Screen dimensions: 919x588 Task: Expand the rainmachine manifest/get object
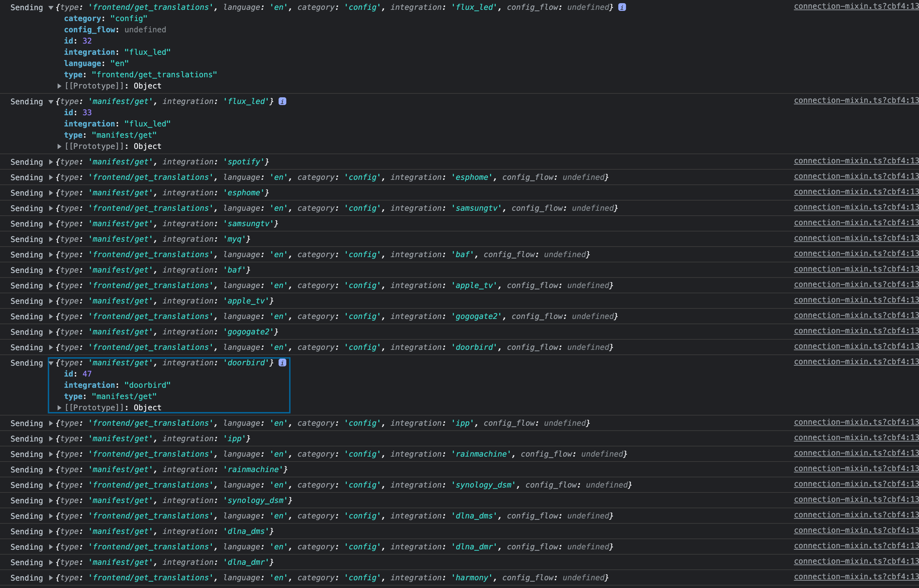coord(51,470)
